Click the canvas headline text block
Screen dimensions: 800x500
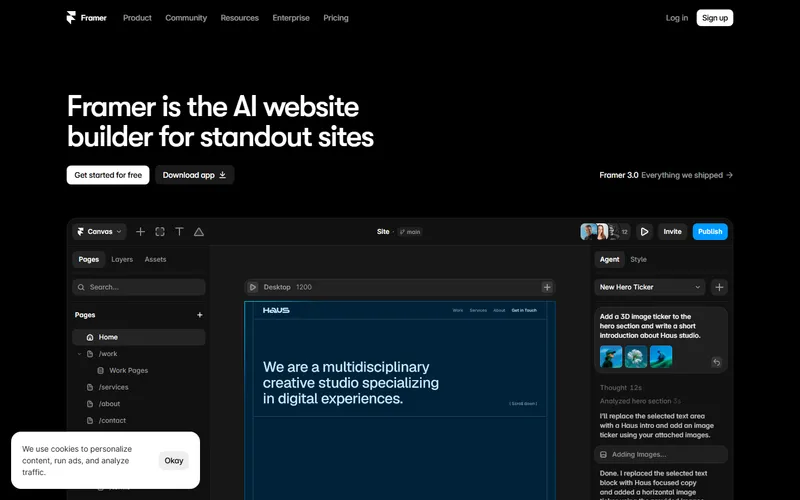click(351, 383)
